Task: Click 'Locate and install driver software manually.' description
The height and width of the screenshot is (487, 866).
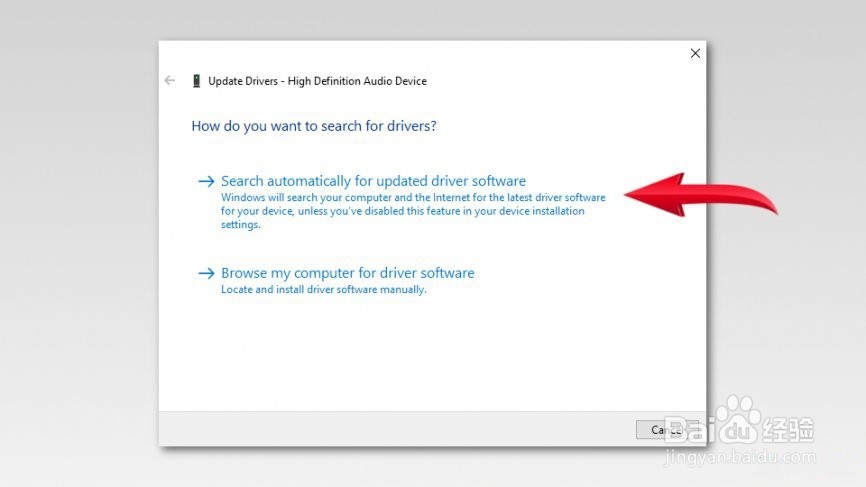Action: [324, 289]
